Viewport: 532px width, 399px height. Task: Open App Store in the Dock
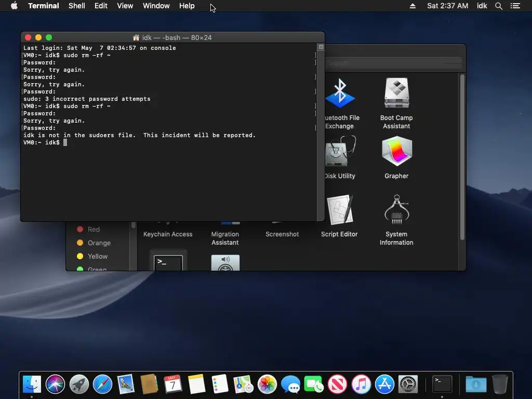tap(384, 384)
